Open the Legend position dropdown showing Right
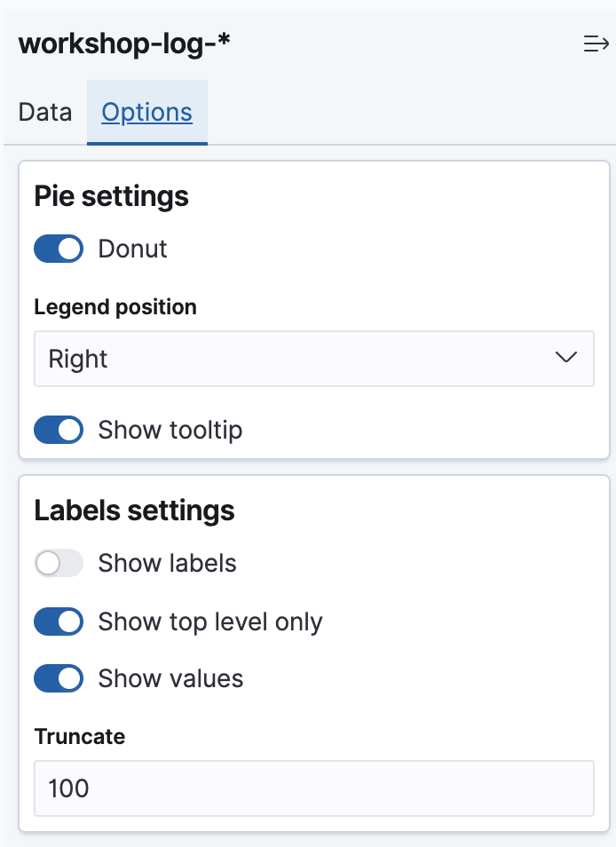This screenshot has width=616, height=847. click(314, 359)
